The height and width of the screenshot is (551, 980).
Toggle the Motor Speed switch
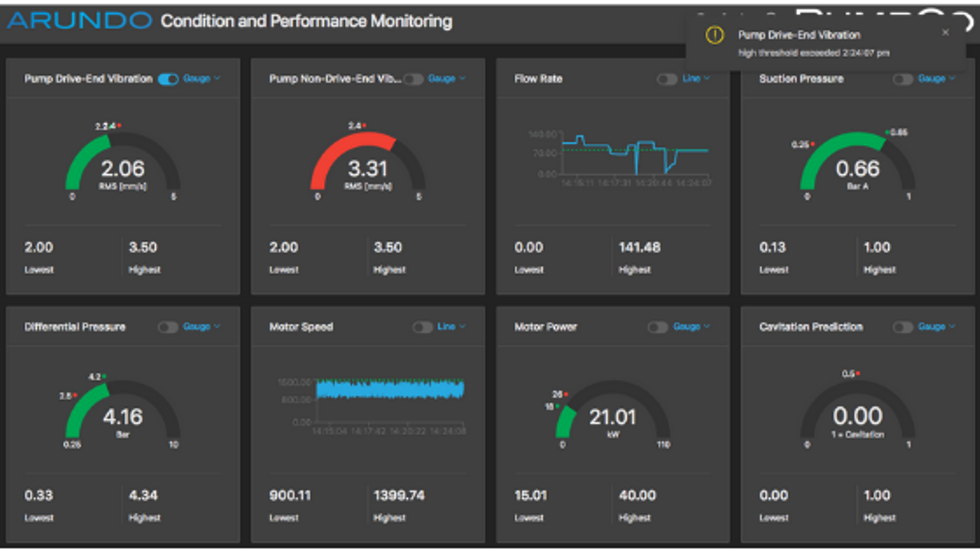click(422, 327)
